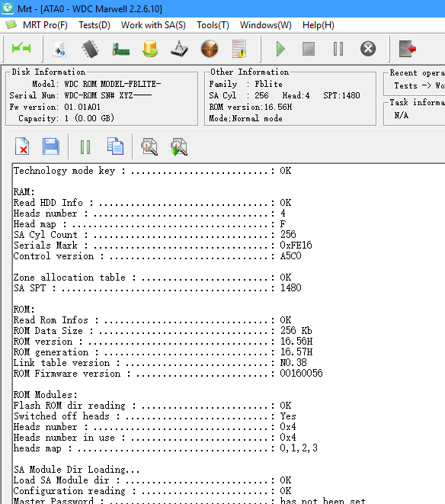Open the head stack tool icon
This screenshot has width=445, height=504.
tap(179, 49)
